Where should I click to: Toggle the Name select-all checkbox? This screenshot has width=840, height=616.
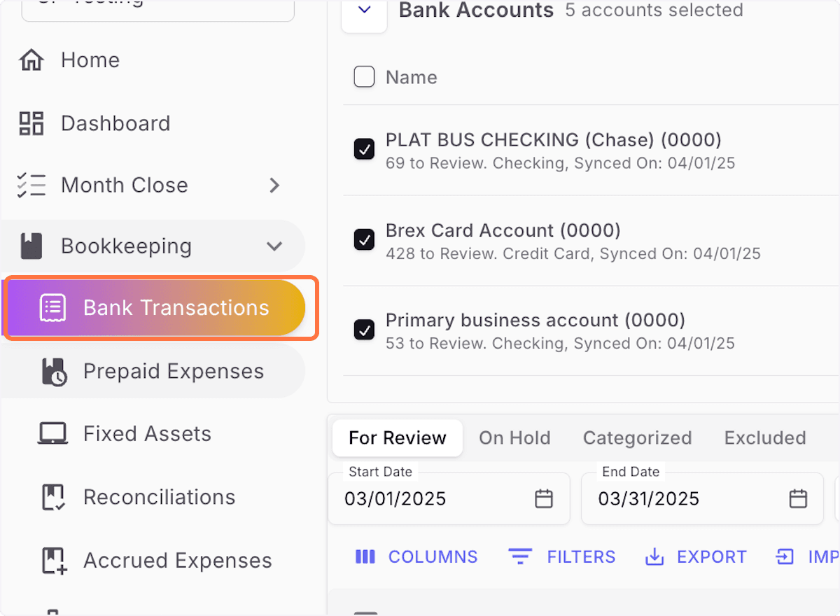tap(364, 77)
